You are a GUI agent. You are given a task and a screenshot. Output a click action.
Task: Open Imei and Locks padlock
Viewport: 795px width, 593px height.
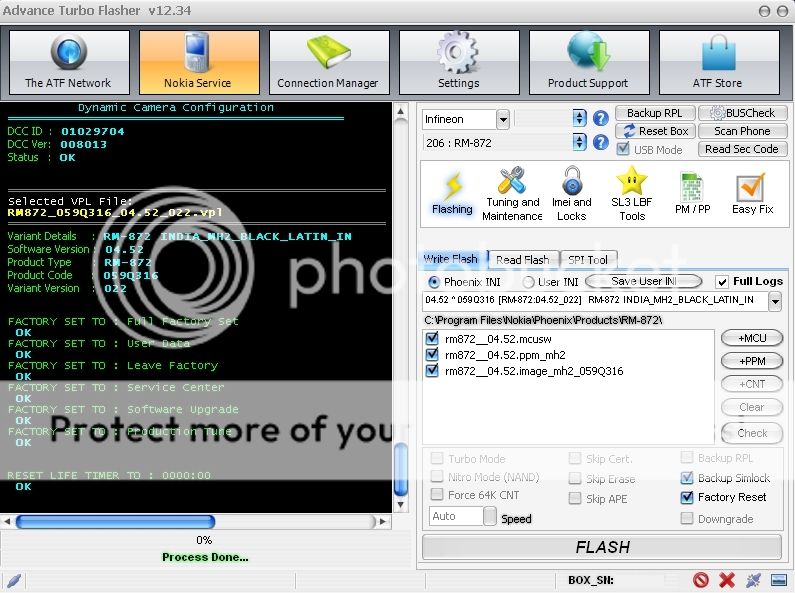pyautogui.click(x=572, y=194)
